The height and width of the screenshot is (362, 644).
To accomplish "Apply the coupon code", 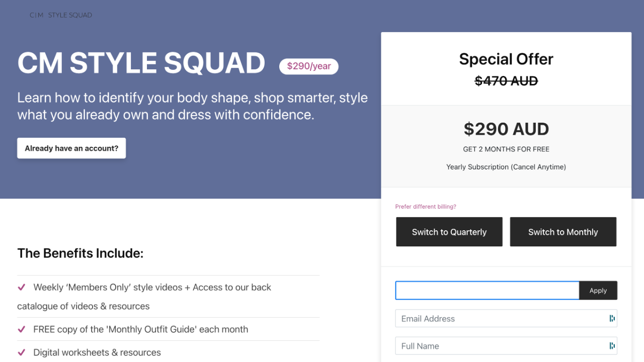I will (x=598, y=291).
